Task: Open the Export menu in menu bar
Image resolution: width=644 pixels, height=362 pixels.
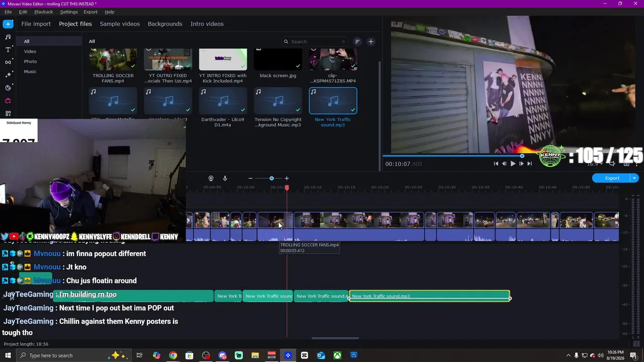Action: (x=91, y=12)
